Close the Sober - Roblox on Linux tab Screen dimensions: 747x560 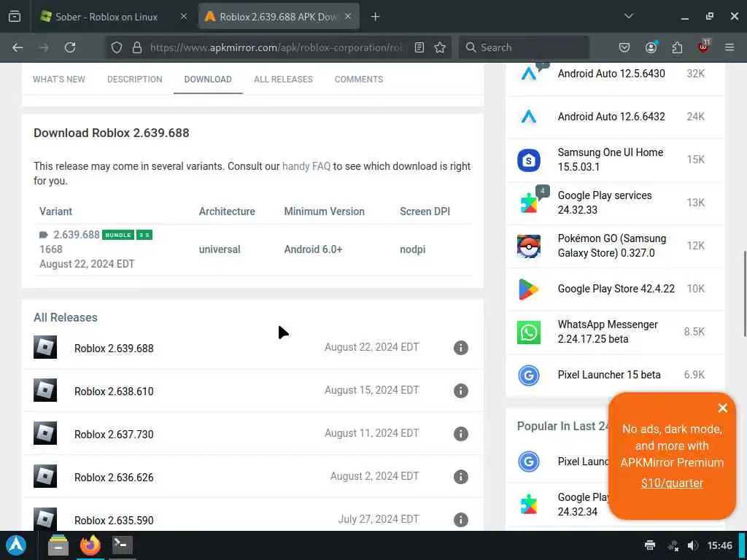coord(184,17)
